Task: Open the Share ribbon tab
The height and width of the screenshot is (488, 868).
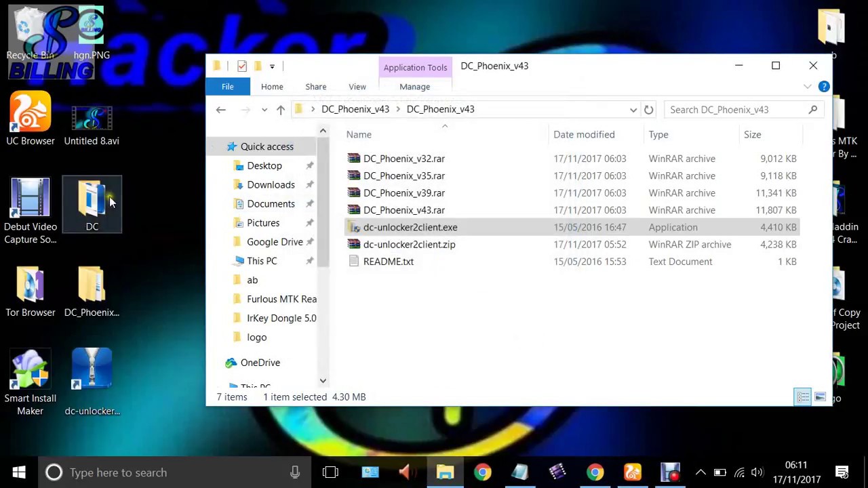Action: [x=316, y=87]
